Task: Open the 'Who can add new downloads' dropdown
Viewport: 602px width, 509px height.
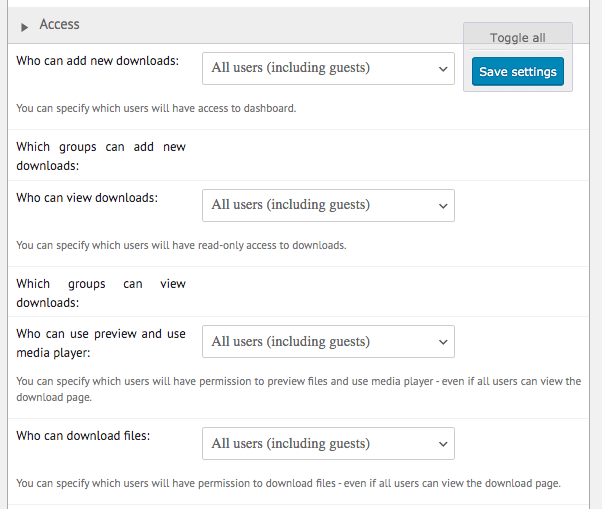Action: [x=328, y=68]
